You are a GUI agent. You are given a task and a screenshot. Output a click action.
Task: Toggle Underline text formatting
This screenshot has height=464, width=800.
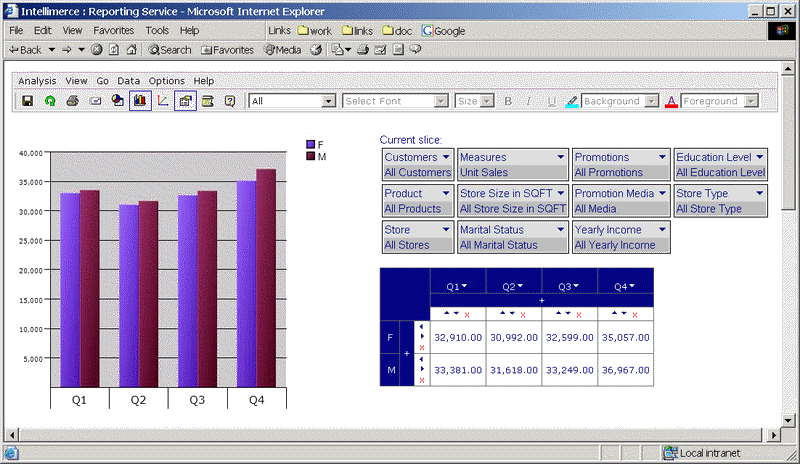[x=551, y=101]
